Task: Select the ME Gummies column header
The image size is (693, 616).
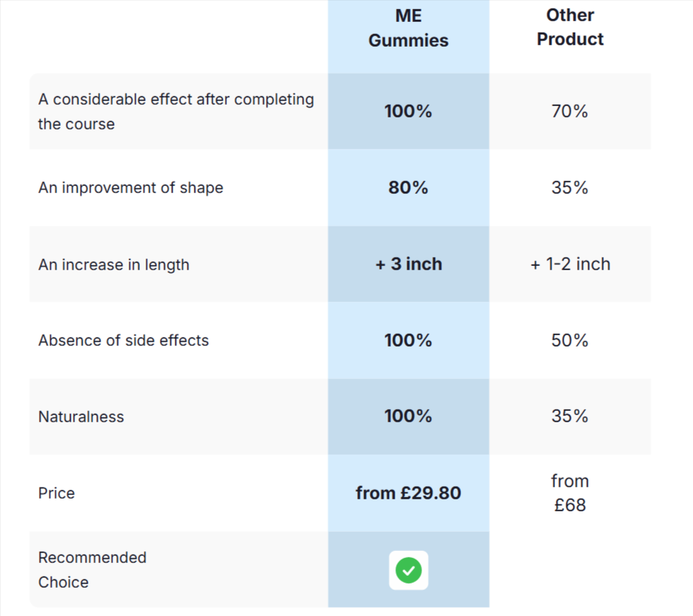Action: pyautogui.click(x=408, y=28)
